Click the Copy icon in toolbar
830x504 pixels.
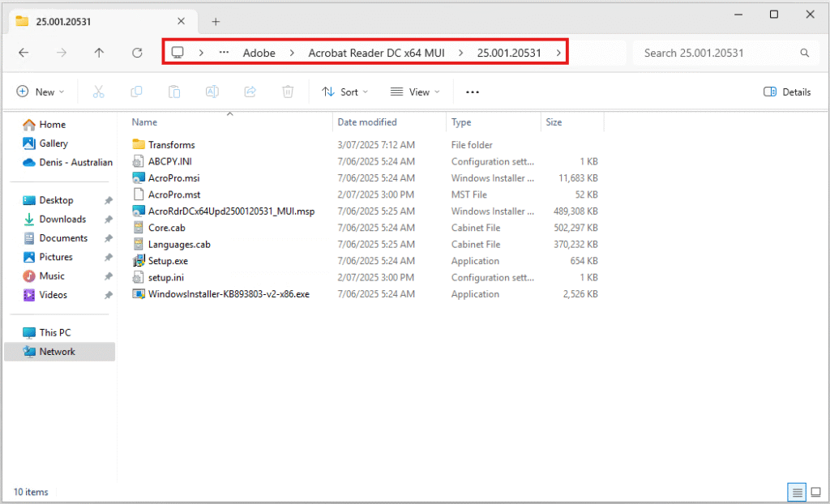point(136,92)
